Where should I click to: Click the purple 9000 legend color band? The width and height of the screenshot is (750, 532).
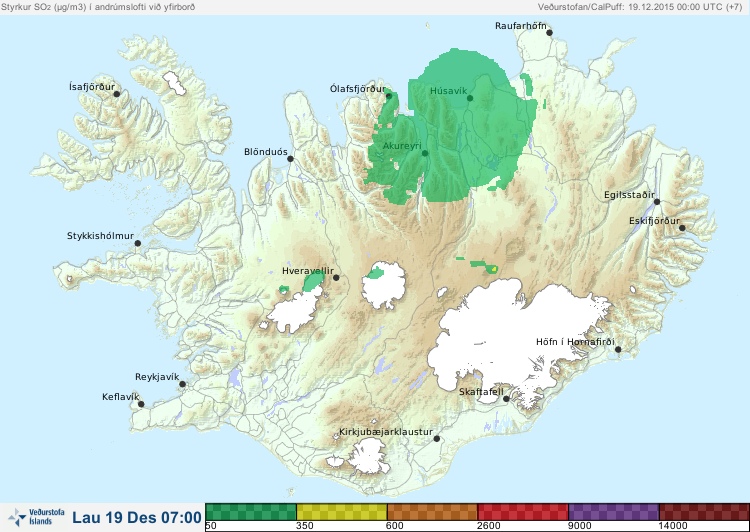click(614, 512)
